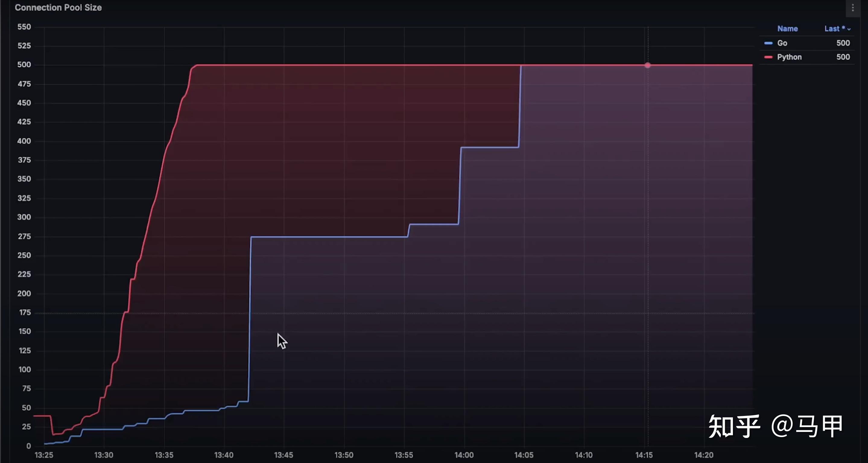This screenshot has width=868, height=463.
Task: Click the sort chevron beside Last *
Action: pos(849,29)
